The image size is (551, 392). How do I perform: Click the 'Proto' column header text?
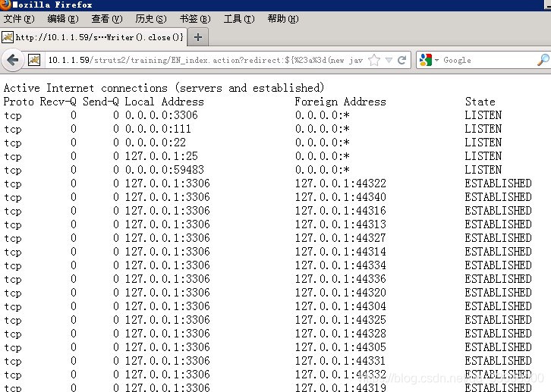pyautogui.click(x=19, y=102)
